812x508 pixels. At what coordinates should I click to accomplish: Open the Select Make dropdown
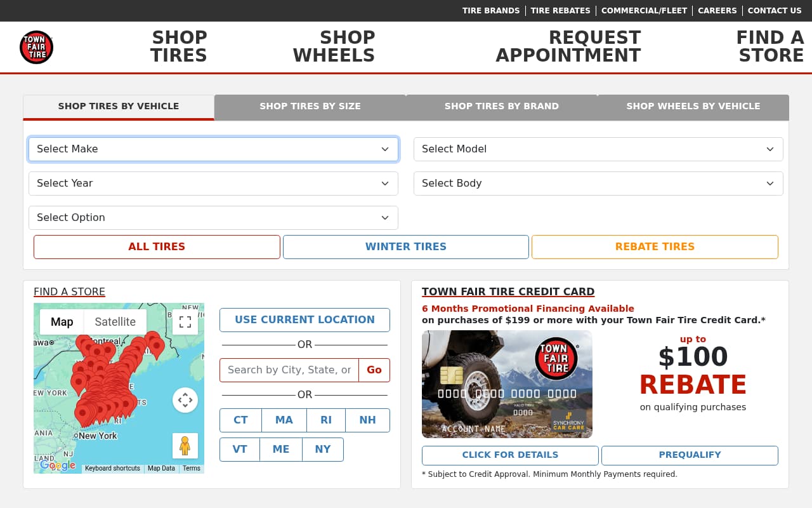[x=213, y=149]
